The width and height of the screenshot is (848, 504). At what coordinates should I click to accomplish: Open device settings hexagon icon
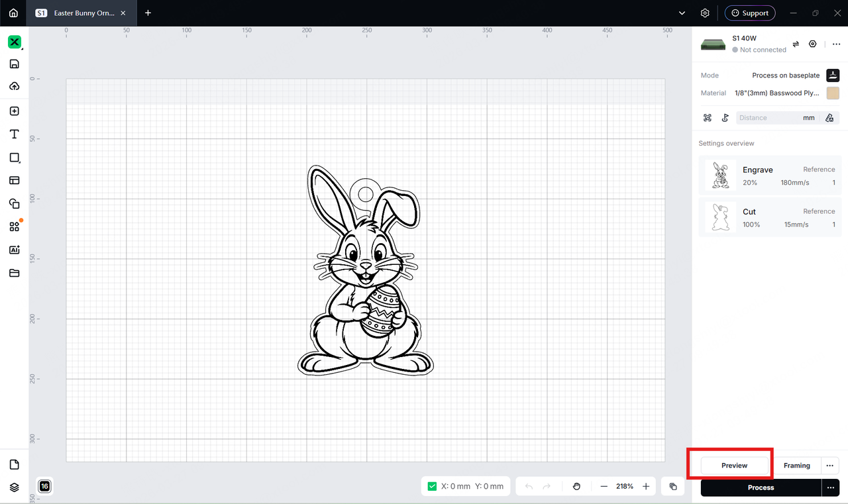pyautogui.click(x=813, y=44)
